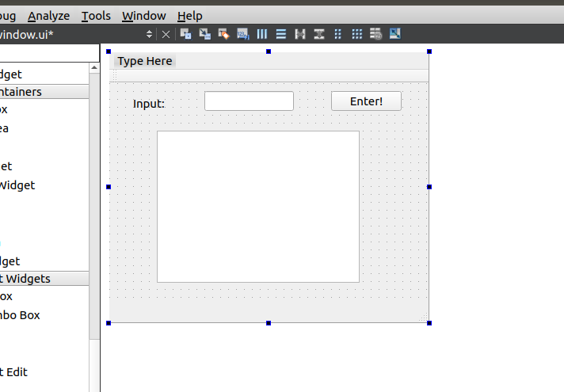Click the Type Here menu placeholder
The height and width of the screenshot is (392, 564).
tap(145, 61)
